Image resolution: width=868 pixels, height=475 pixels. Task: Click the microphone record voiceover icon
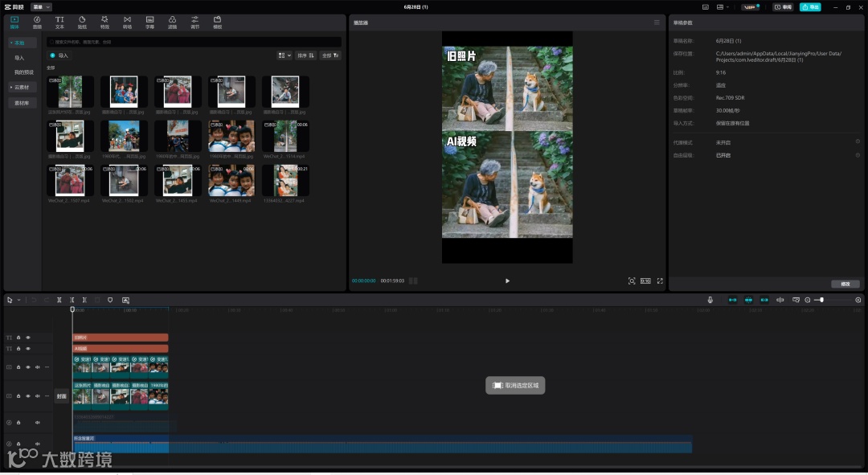point(710,300)
